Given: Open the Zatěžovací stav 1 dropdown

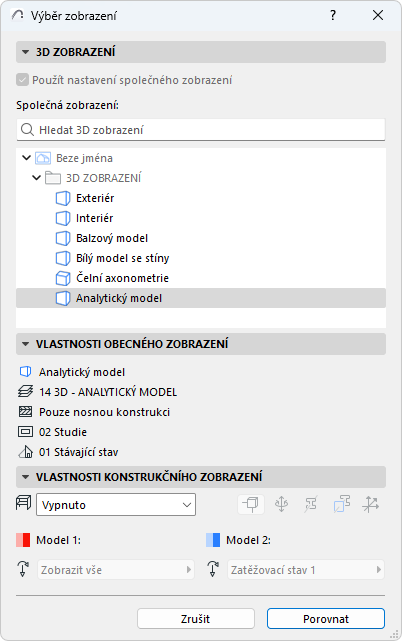Looking at the screenshot, I should point(306,570).
